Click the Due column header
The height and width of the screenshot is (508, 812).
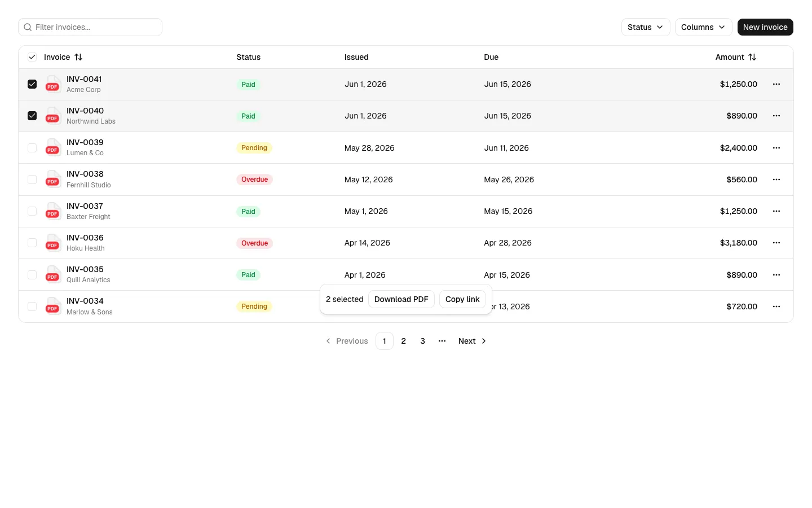pyautogui.click(x=491, y=57)
